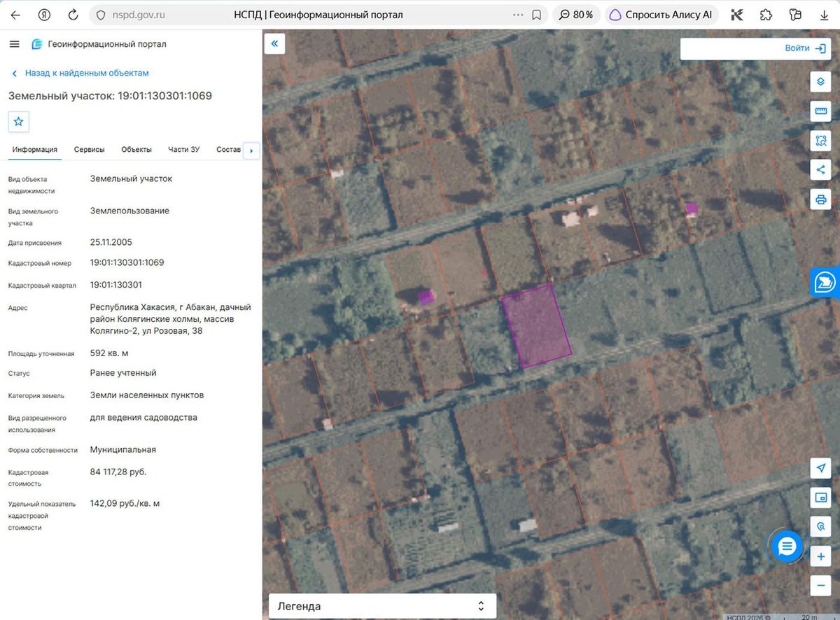Image resolution: width=840 pixels, height=620 pixels.
Task: Select the highlighted purple parcel on the map
Action: [x=537, y=325]
